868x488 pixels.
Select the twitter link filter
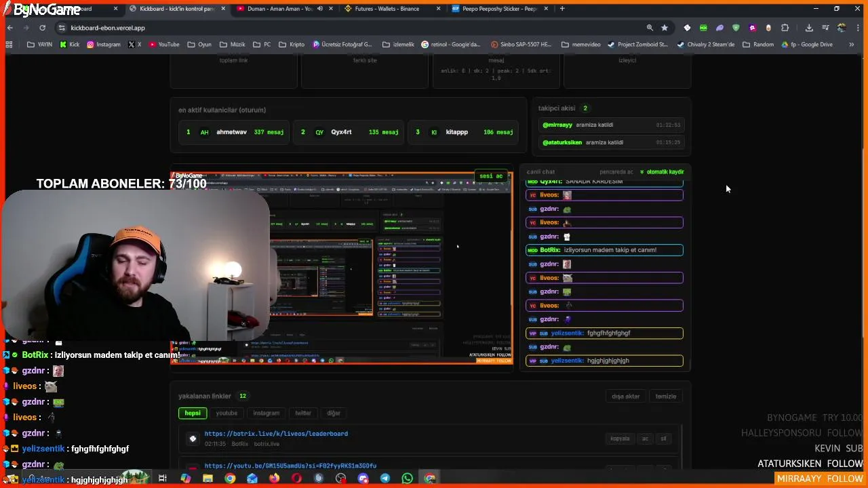tap(303, 413)
